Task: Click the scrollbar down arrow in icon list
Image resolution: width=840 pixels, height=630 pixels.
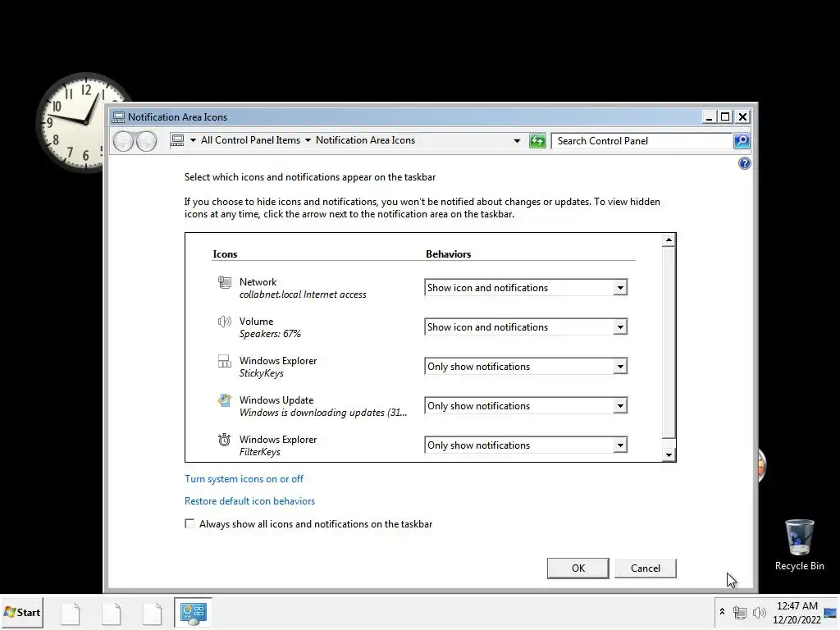Action: pos(668,454)
